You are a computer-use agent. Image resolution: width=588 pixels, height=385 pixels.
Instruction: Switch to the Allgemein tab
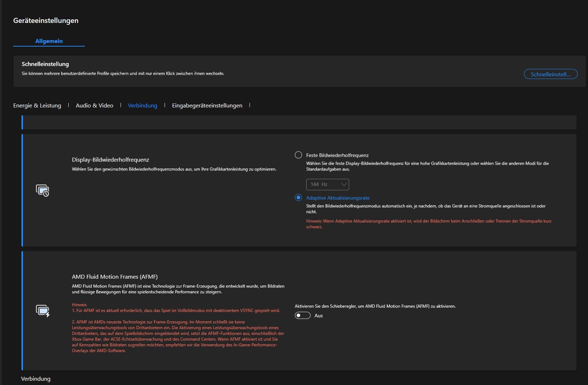49,41
